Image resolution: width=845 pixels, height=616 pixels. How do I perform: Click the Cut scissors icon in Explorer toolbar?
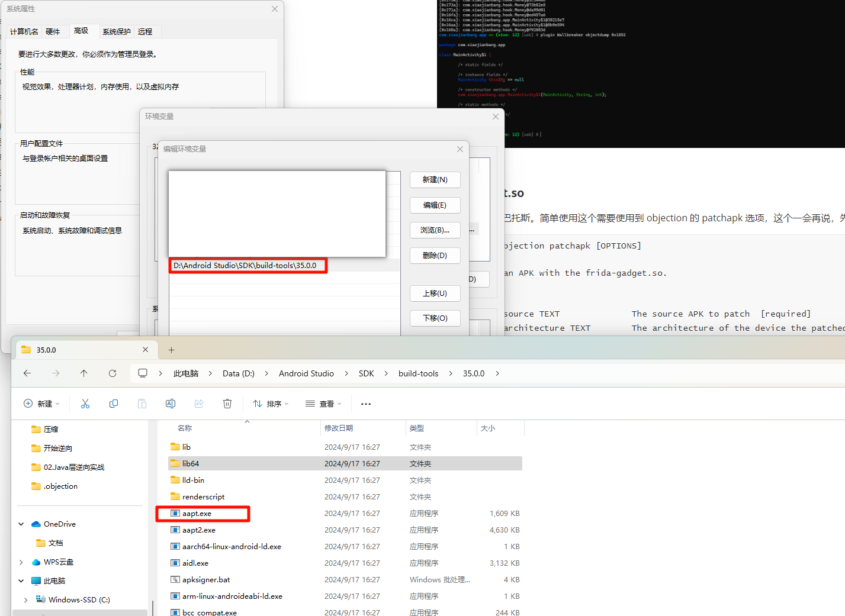pyautogui.click(x=85, y=404)
